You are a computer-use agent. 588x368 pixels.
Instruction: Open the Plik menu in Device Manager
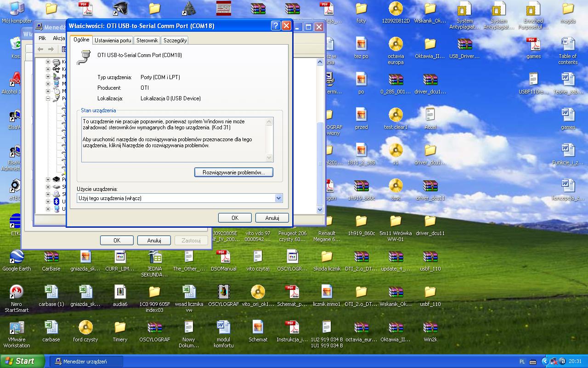pos(42,38)
